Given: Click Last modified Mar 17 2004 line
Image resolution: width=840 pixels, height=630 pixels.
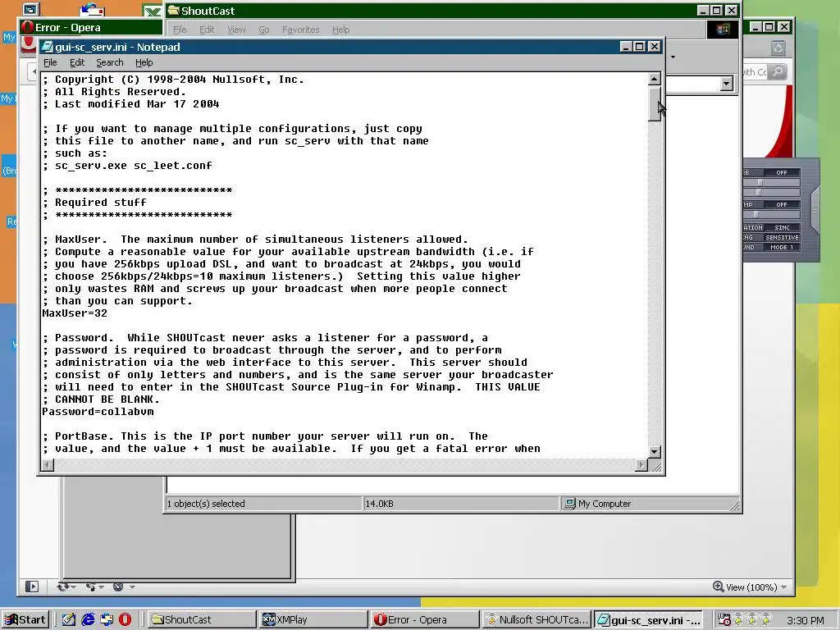Looking at the screenshot, I should 130,104.
